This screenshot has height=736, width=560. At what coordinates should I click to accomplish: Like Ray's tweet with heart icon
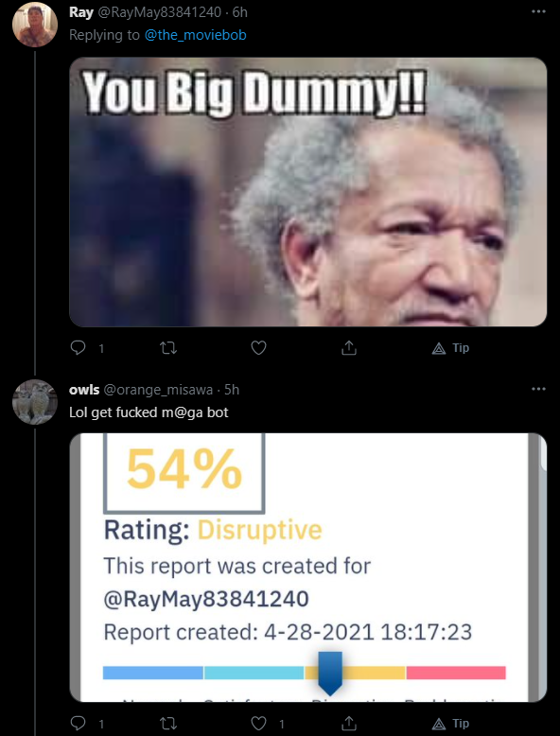coord(258,348)
